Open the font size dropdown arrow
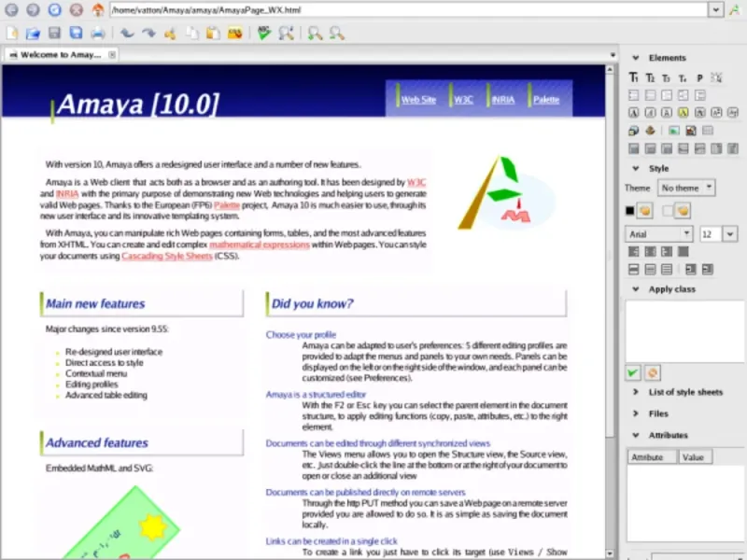747x560 pixels. click(730, 234)
